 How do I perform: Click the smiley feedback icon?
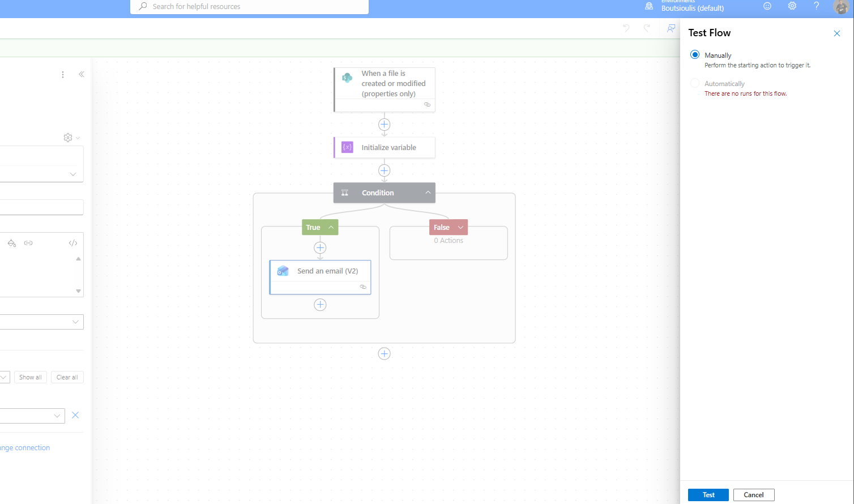pyautogui.click(x=767, y=6)
